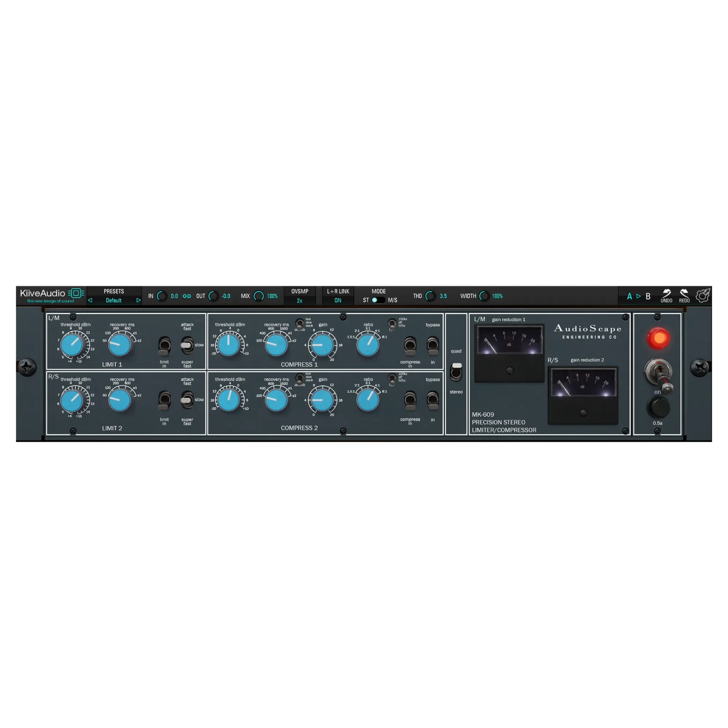
Task: Select the A state slot
Action: 629,296
